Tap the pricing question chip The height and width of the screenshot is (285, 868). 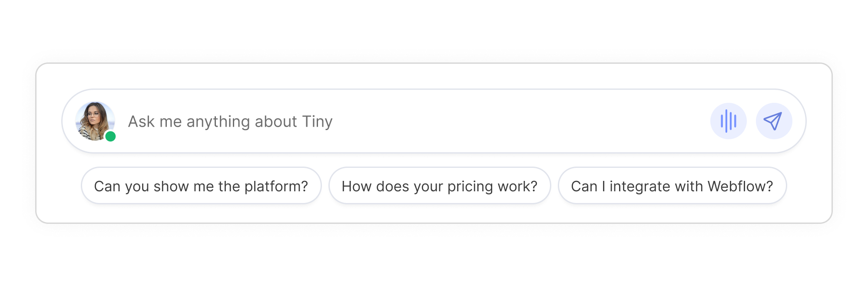click(x=440, y=186)
